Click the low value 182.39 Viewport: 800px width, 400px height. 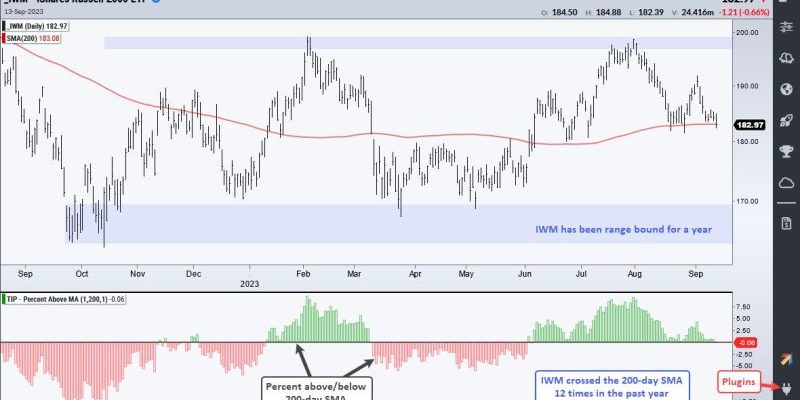(x=658, y=12)
